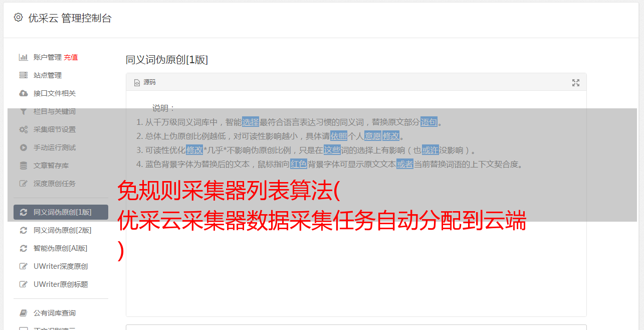
Task: Click the highlighted word 选择 in the text
Action: [x=251, y=122]
